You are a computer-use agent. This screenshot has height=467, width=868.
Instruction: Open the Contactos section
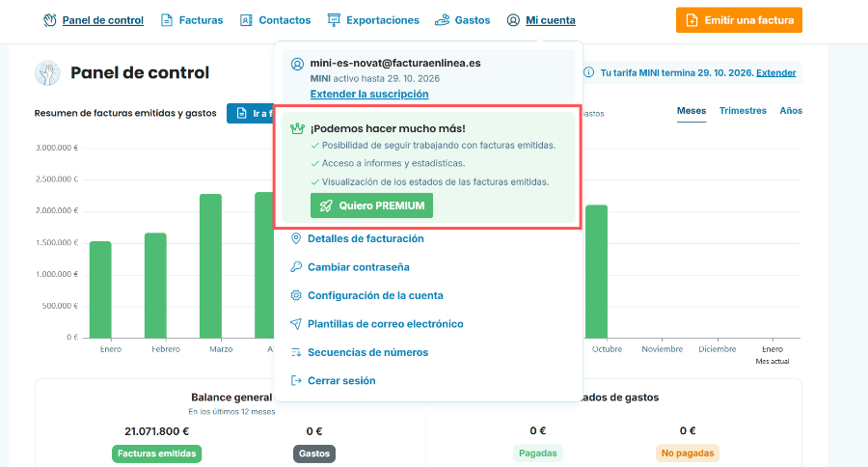point(285,20)
